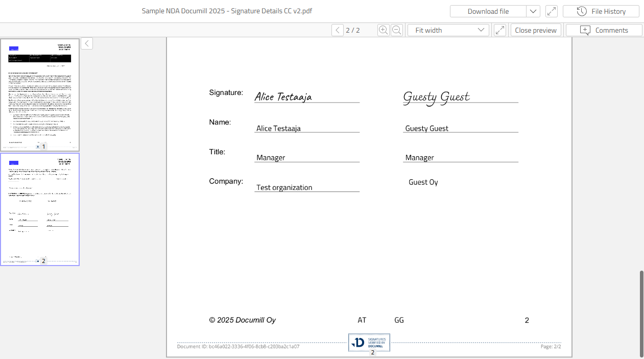Collapse the page thumbnails sidebar
This screenshot has height=359, width=644.
87,43
